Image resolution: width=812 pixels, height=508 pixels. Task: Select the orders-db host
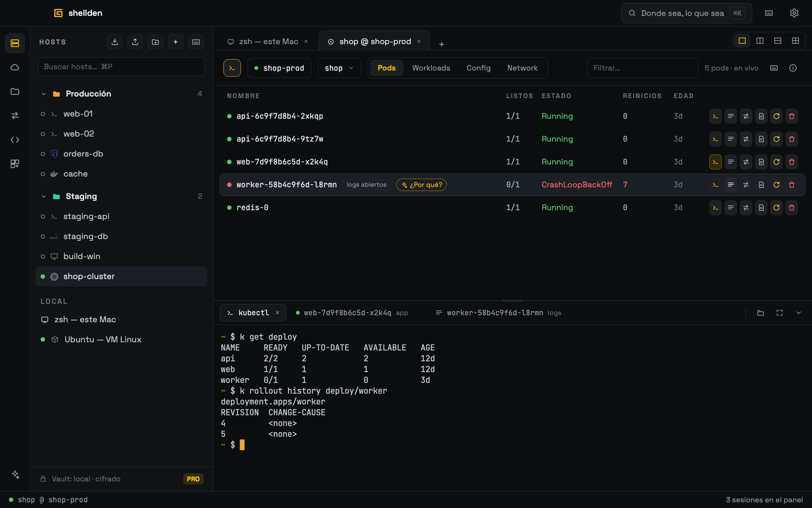(x=121, y=154)
